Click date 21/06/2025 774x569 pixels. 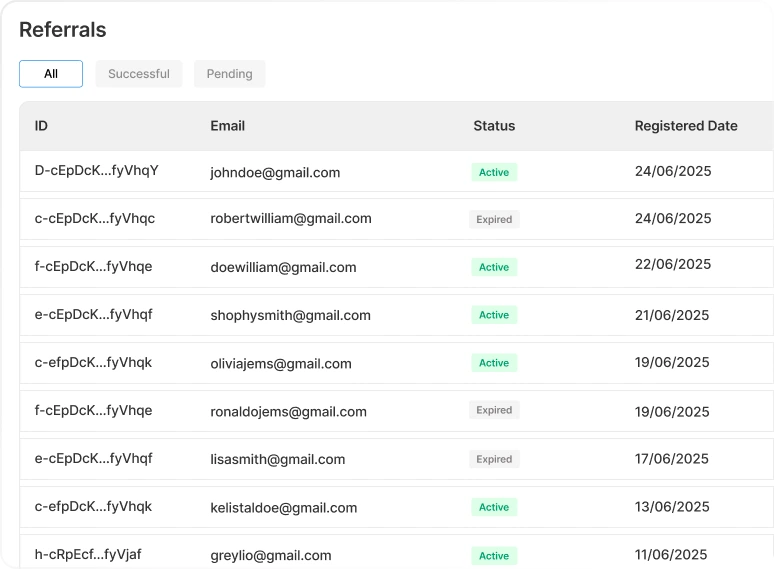(672, 315)
